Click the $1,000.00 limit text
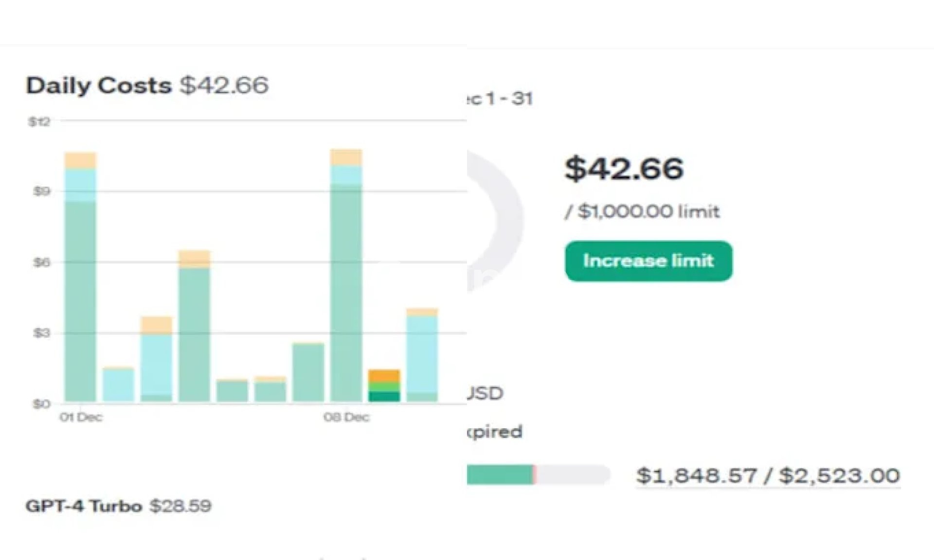Image resolution: width=934 pixels, height=560 pixels. tap(642, 211)
